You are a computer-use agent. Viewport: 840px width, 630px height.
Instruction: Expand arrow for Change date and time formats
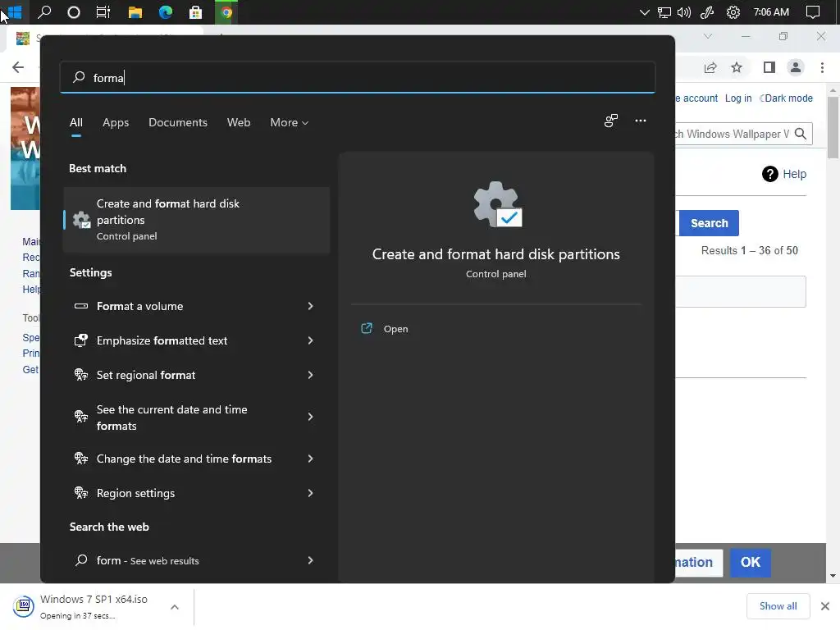tap(310, 459)
